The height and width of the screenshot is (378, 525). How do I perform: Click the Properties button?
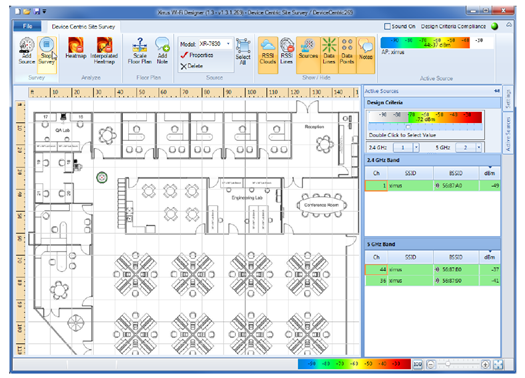point(197,55)
